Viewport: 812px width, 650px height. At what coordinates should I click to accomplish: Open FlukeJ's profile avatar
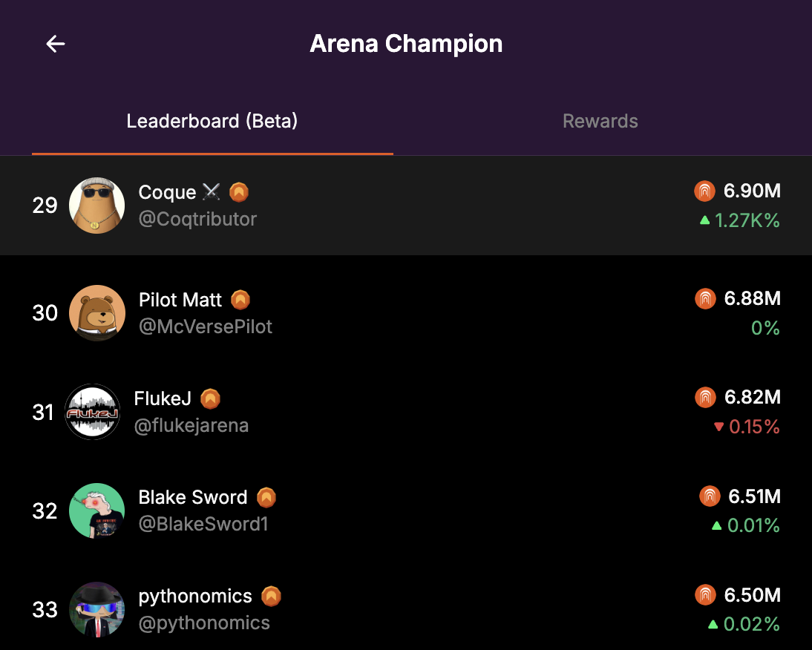pyautogui.click(x=93, y=412)
